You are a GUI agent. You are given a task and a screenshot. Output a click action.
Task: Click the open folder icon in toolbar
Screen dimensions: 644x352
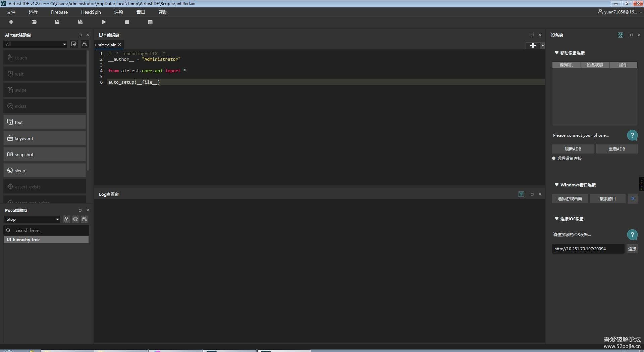point(34,22)
